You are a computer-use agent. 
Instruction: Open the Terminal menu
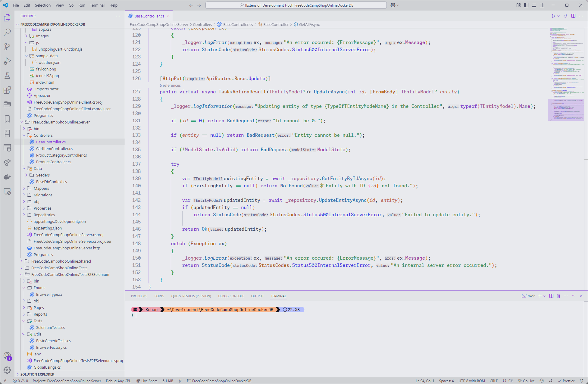(x=97, y=5)
